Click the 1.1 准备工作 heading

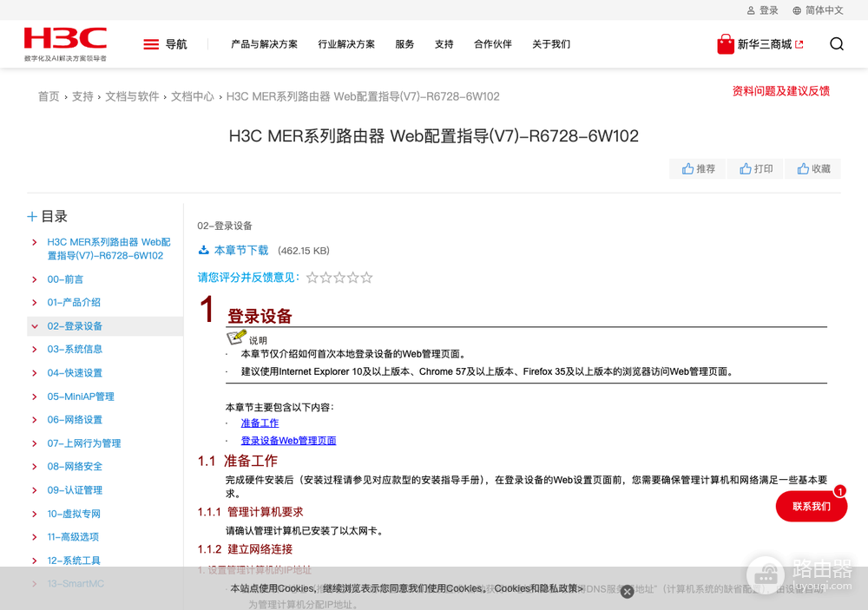click(x=238, y=461)
